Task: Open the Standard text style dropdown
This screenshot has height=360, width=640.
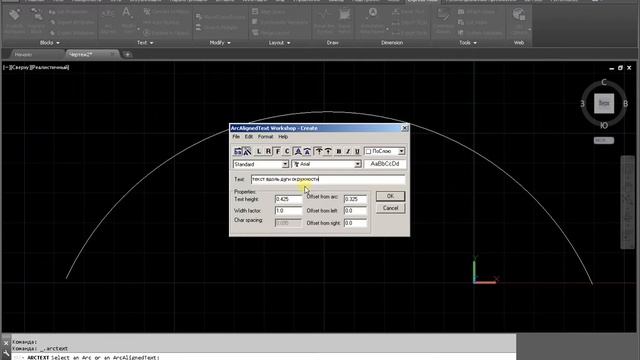Action: click(285, 164)
